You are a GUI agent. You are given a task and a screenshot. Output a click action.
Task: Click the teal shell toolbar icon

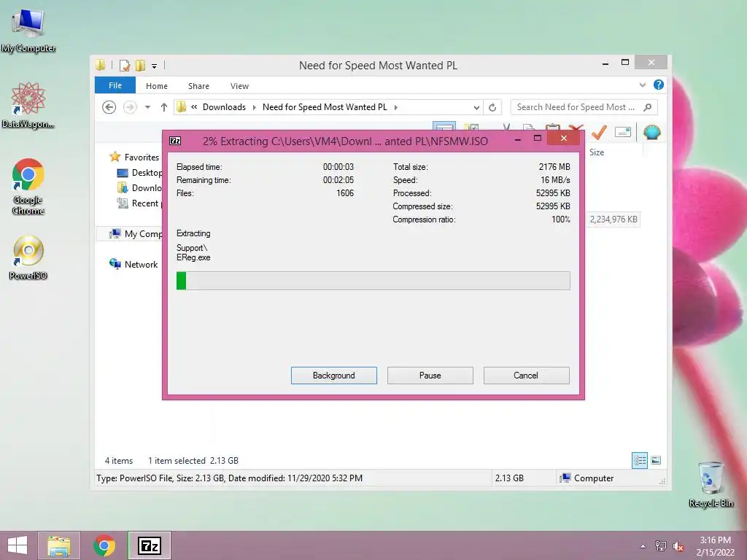(651, 132)
